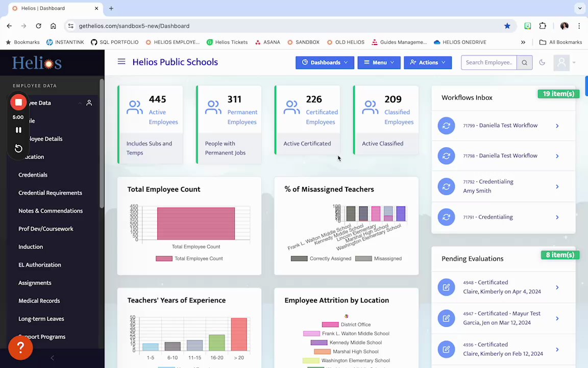Screen dimensions: 588x368
Task: Open chevron for 71792 Credentialing Amy Smith
Action: [557, 187]
